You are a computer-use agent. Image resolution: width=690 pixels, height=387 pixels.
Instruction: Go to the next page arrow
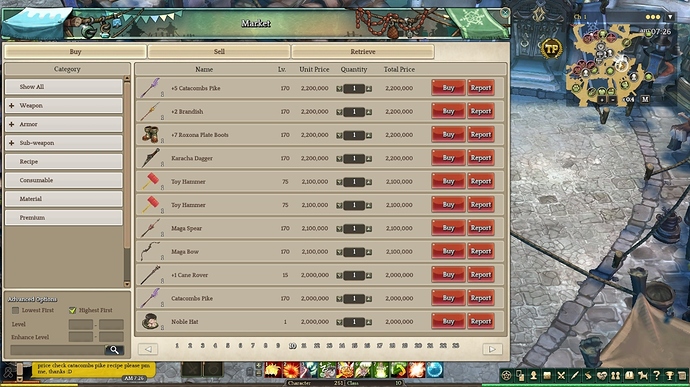[x=492, y=349]
